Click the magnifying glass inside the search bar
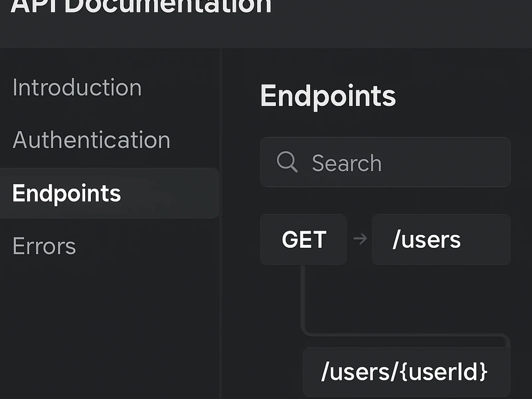 (288, 162)
